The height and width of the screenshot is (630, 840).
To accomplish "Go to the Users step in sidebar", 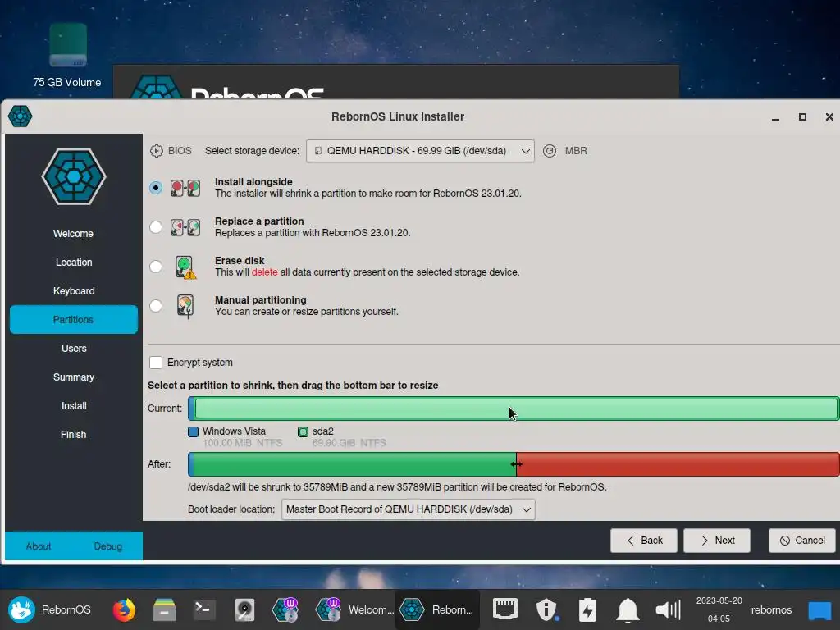I will pos(73,348).
